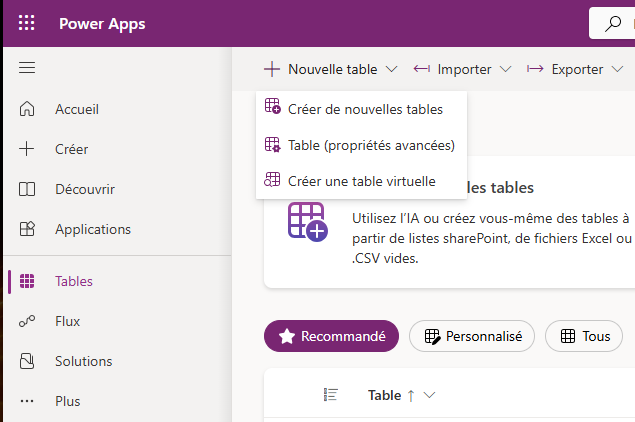Viewport: 635px width, 422px height.
Task: Click the Plus ellipsis icon
Action: click(x=27, y=401)
